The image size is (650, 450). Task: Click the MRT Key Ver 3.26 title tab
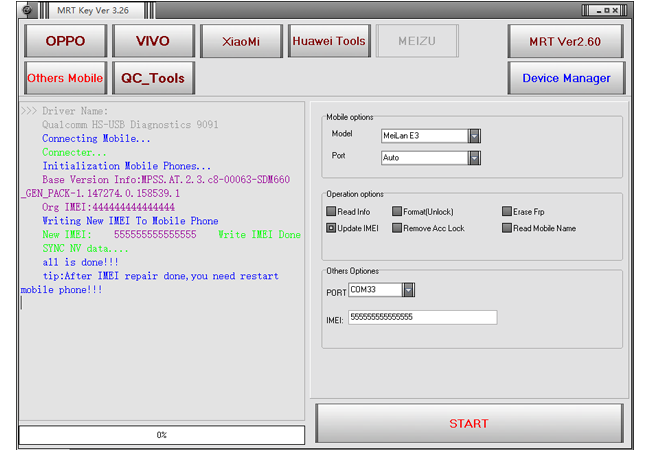click(x=93, y=10)
